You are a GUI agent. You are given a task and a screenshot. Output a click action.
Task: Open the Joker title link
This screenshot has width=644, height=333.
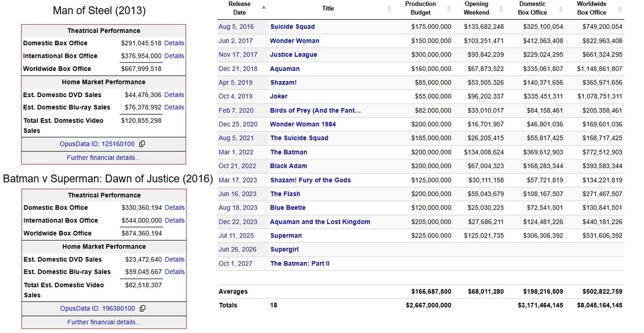(279, 96)
